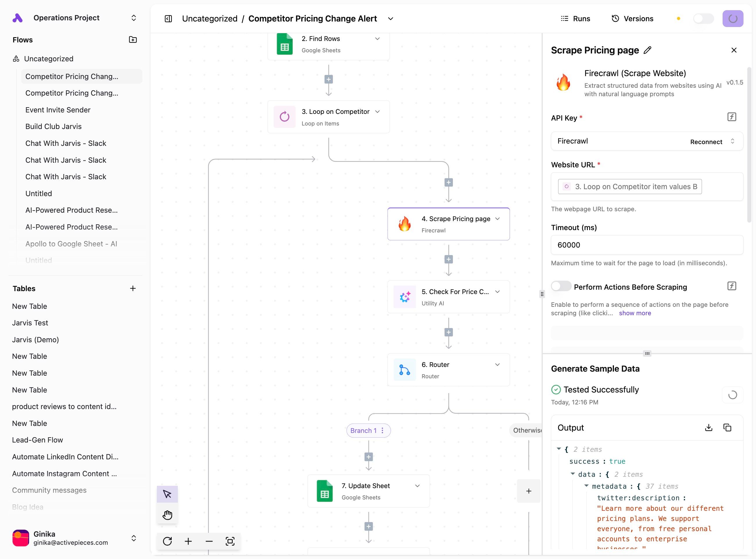This screenshot has height=559, width=756.
Task: Click into the Timeout (ms) field
Action: 646,245
